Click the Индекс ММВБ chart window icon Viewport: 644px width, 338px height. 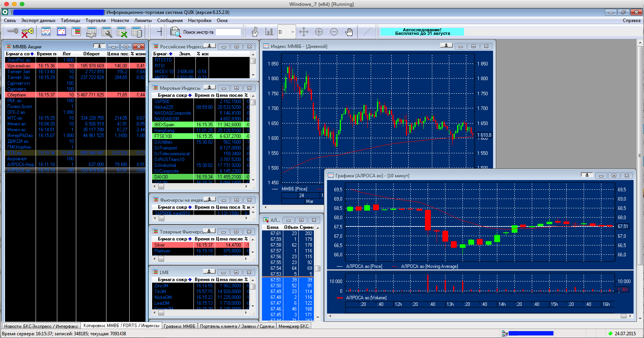pyautogui.click(x=266, y=46)
